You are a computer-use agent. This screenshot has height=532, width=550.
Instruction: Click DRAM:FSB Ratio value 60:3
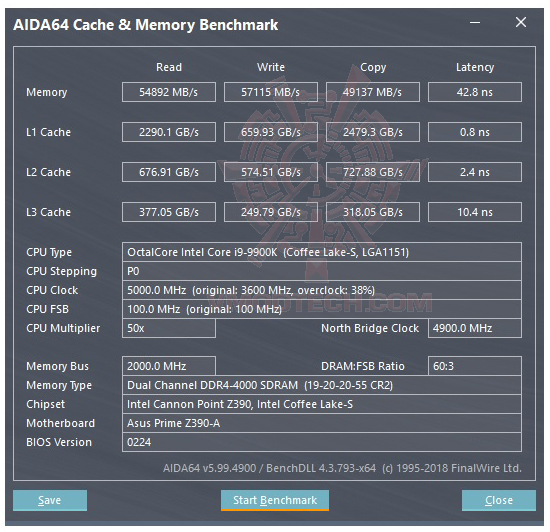475,366
